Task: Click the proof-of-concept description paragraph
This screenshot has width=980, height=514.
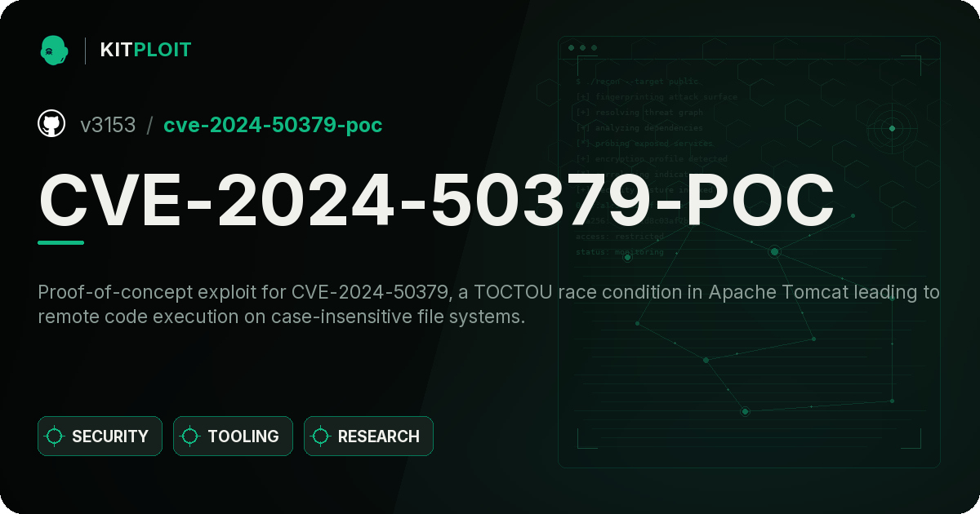Action: [489, 304]
